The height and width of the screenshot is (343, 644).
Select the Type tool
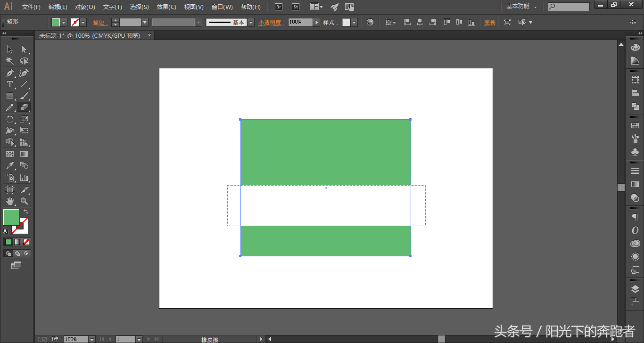tap(10, 84)
